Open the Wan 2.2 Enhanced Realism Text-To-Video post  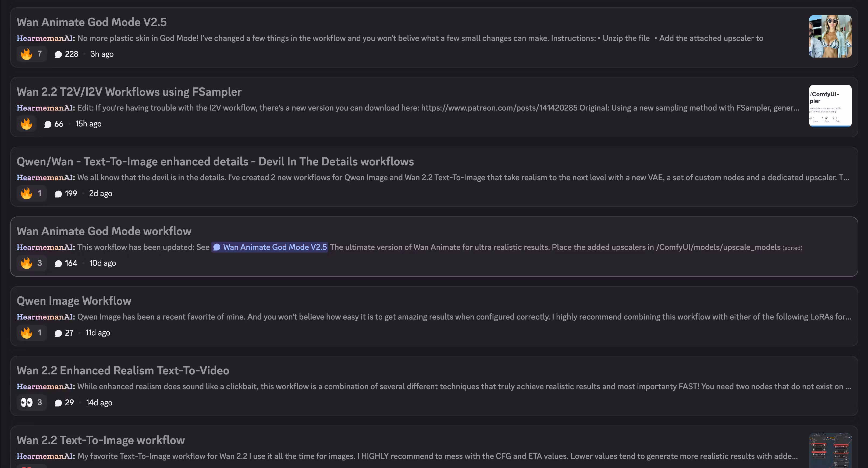tap(123, 370)
